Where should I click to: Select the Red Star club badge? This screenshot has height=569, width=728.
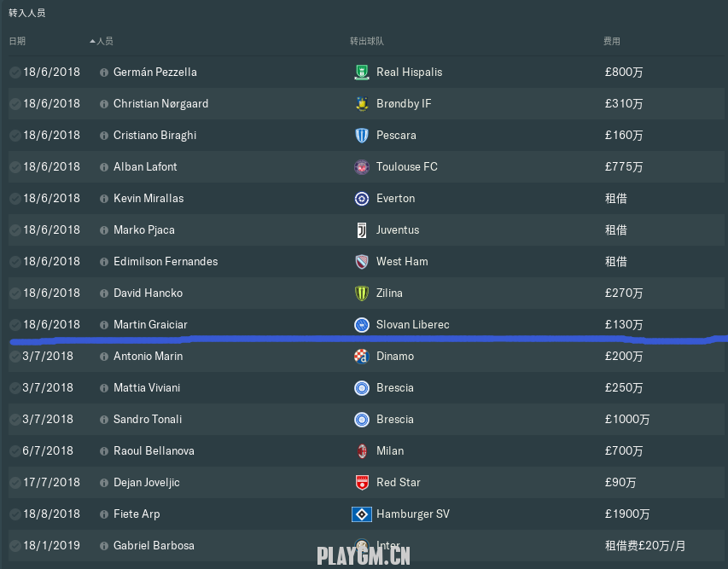[x=362, y=483]
